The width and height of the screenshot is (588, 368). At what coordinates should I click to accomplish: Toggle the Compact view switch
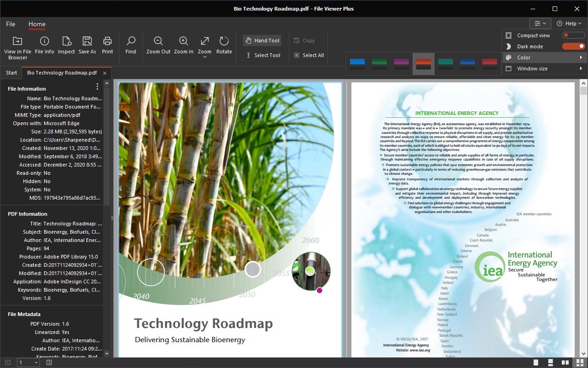[573, 35]
